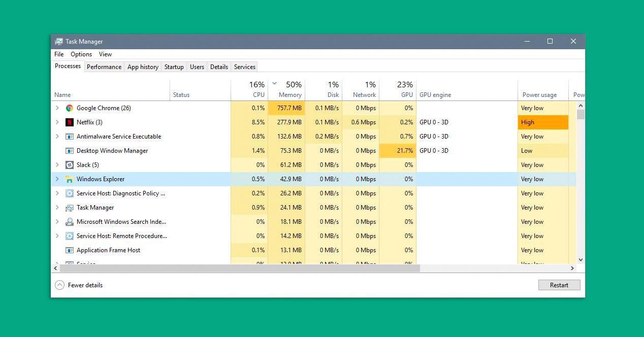Image resolution: width=644 pixels, height=337 pixels.
Task: Click the Windows Explorer folder icon
Action: [70, 179]
